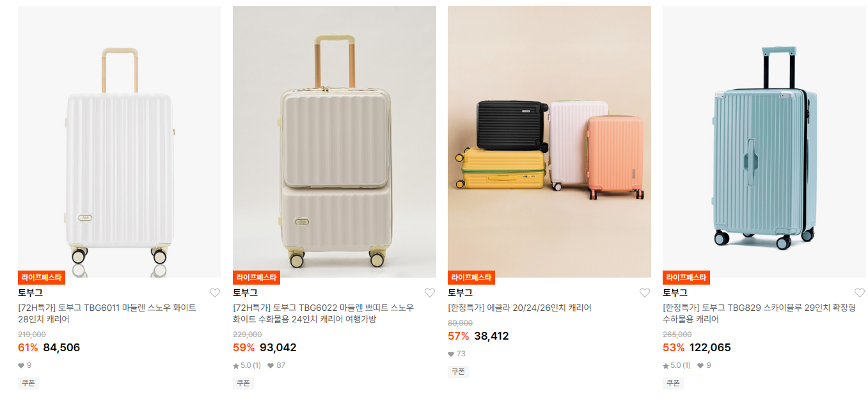Open the 에클라 20/24/26인치 캐리어 title link
The height and width of the screenshot is (410, 868).
(x=519, y=308)
